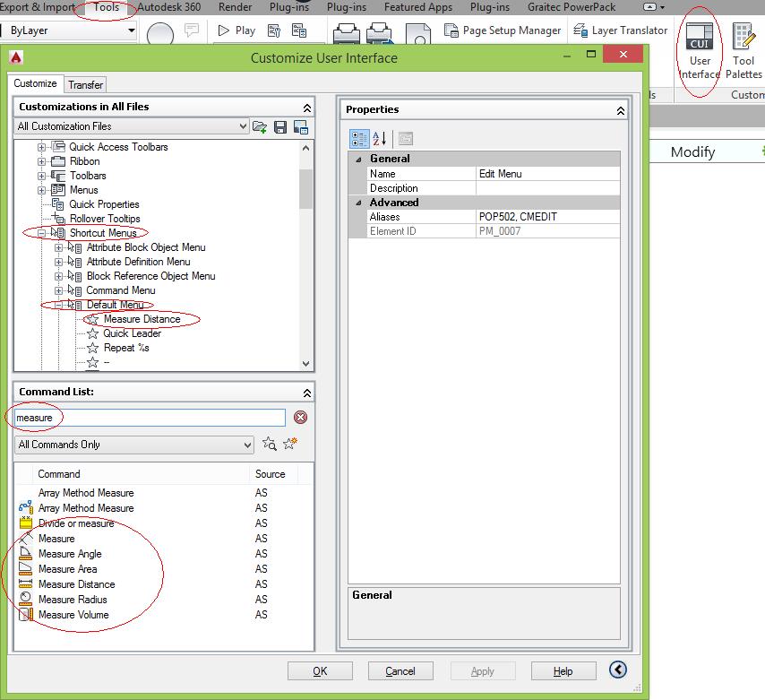The image size is (765, 700).
Task: Clear the command search field
Action: [x=301, y=418]
